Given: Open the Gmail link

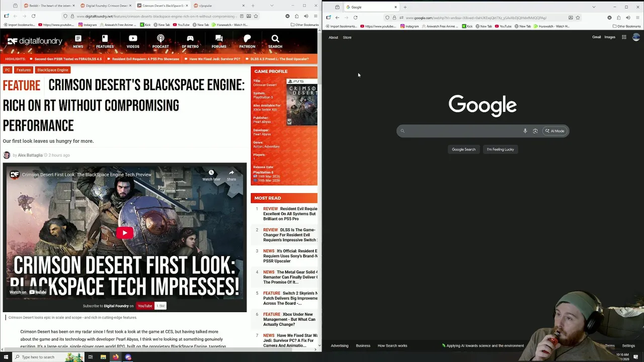Looking at the screenshot, I should pos(596,37).
